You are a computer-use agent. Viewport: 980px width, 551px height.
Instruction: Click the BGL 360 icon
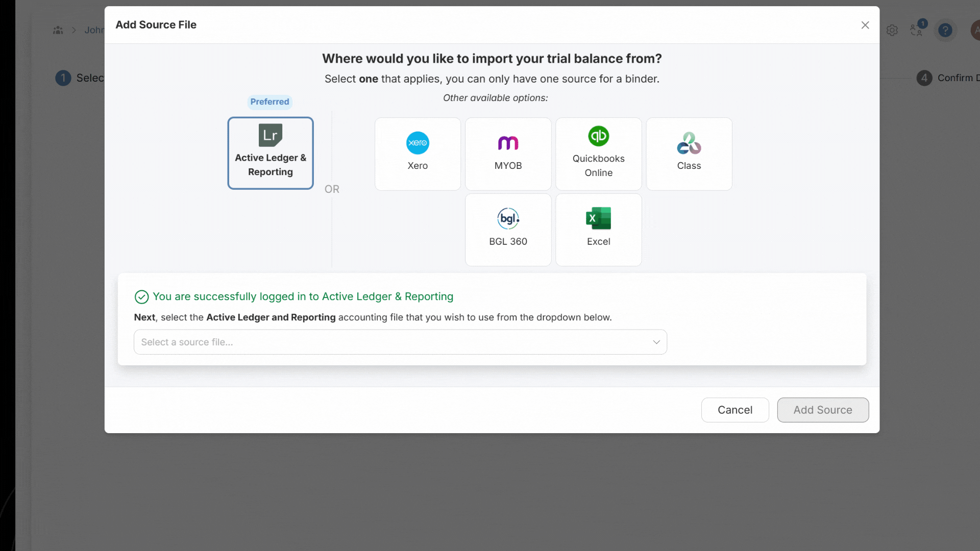[x=508, y=229]
